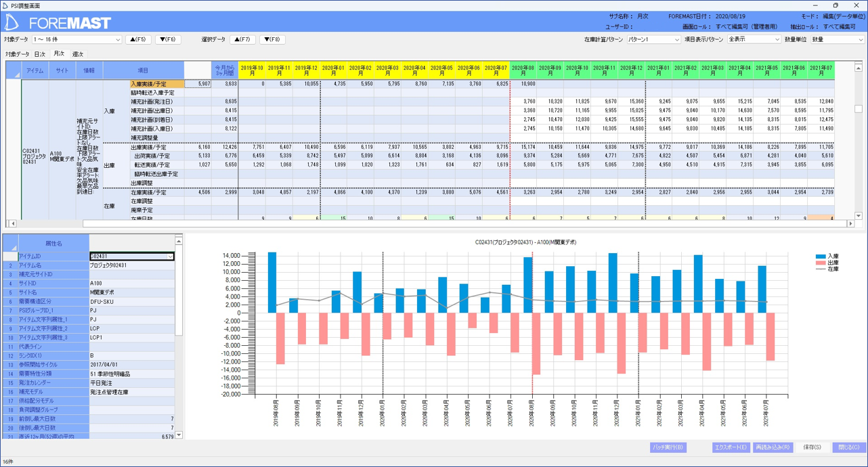Click right arrow of PSI grid horizontal scrollbar
The height and width of the screenshot is (467, 868).
[x=850, y=223]
